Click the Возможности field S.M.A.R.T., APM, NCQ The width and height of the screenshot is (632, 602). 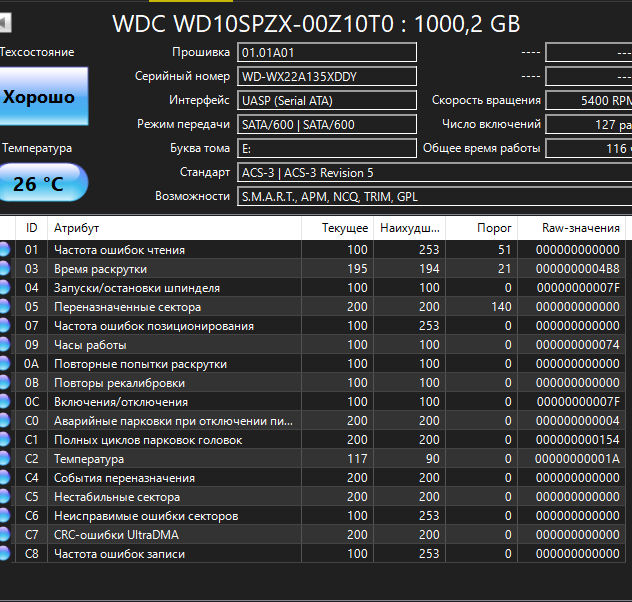pos(434,196)
